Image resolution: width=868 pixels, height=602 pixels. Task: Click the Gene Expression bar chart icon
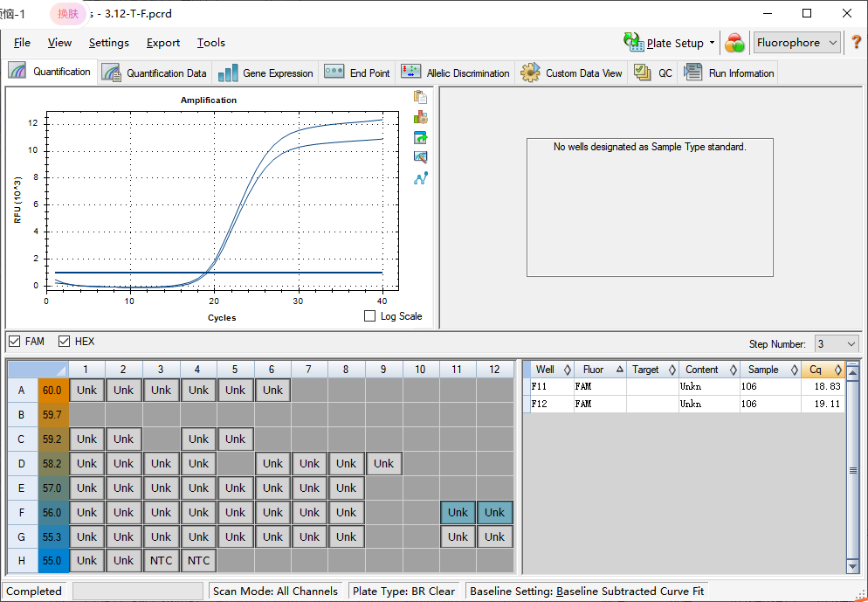[x=228, y=73]
